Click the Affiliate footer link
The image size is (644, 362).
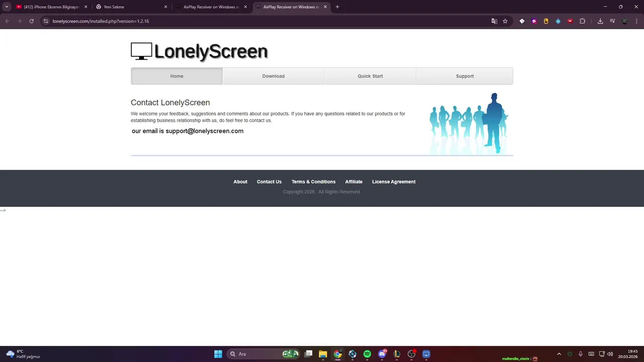[354, 182]
